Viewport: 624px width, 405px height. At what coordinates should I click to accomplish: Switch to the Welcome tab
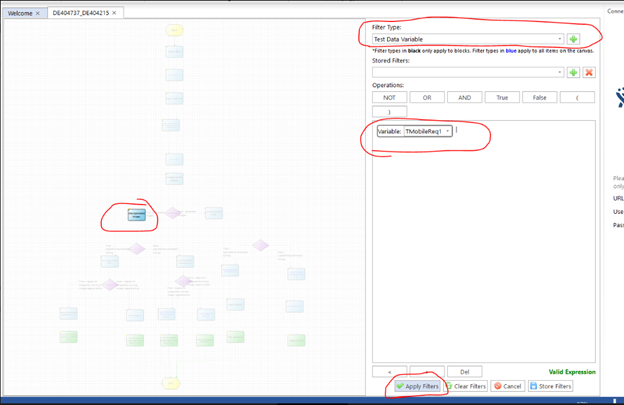pyautogui.click(x=20, y=13)
